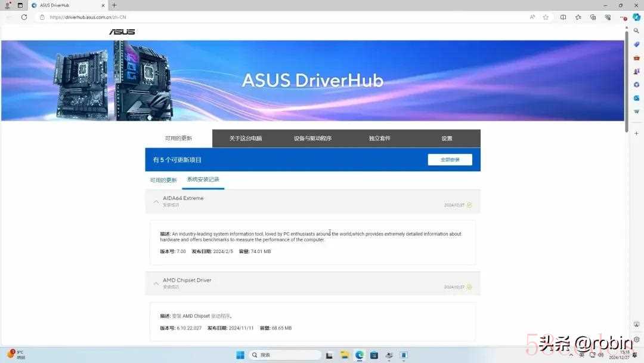Open split screen view icon
Viewport: 644px width, 363px height.
coord(563,17)
